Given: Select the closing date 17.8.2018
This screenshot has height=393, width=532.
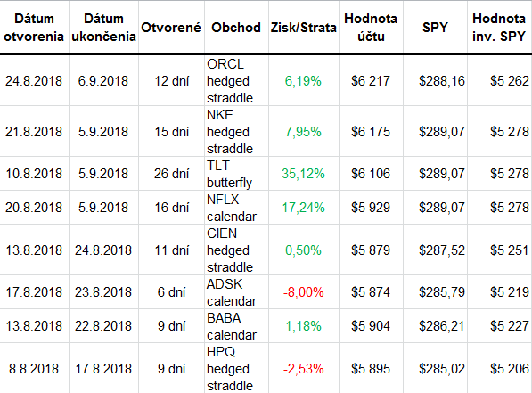Looking at the screenshot, I should pyautogui.click(x=103, y=369).
